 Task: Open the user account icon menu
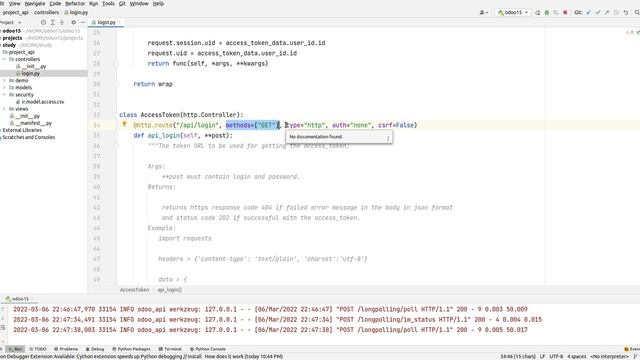pyautogui.click(x=483, y=13)
